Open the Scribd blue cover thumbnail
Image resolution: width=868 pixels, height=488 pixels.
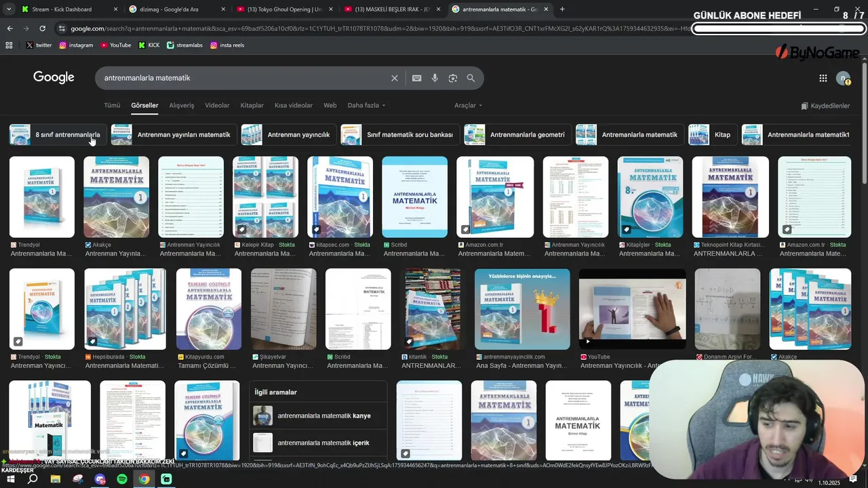point(414,197)
